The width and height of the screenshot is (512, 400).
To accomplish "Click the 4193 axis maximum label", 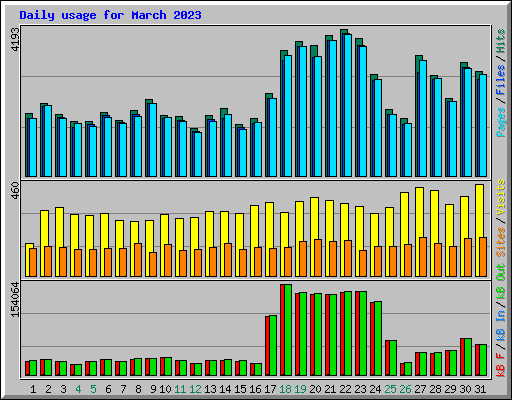I will point(15,39).
